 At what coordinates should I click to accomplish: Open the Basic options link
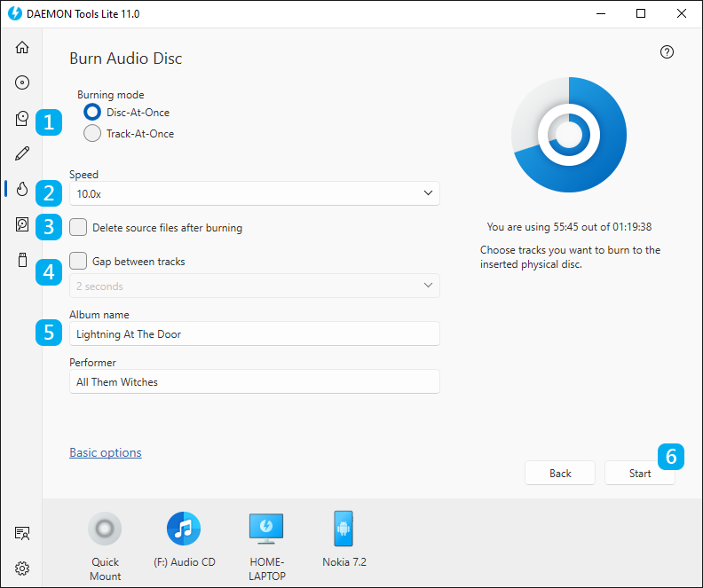click(106, 452)
